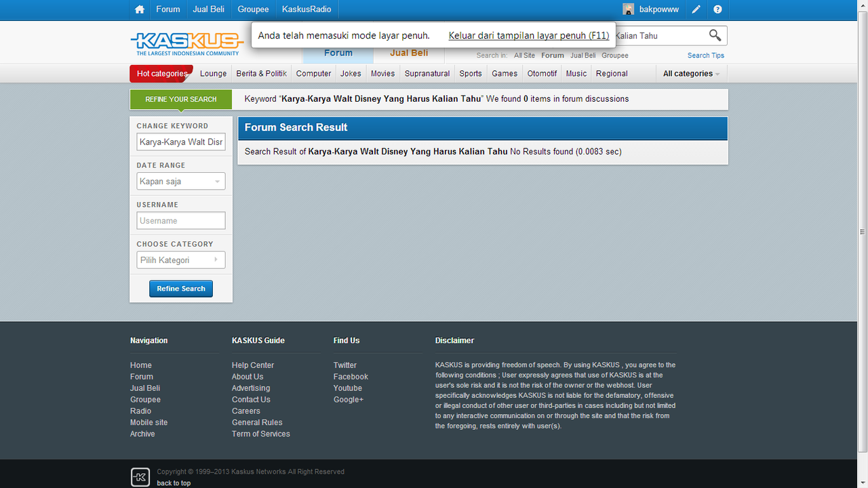Image resolution: width=868 pixels, height=488 pixels.
Task: Set search scope to Forum
Action: [x=553, y=56]
